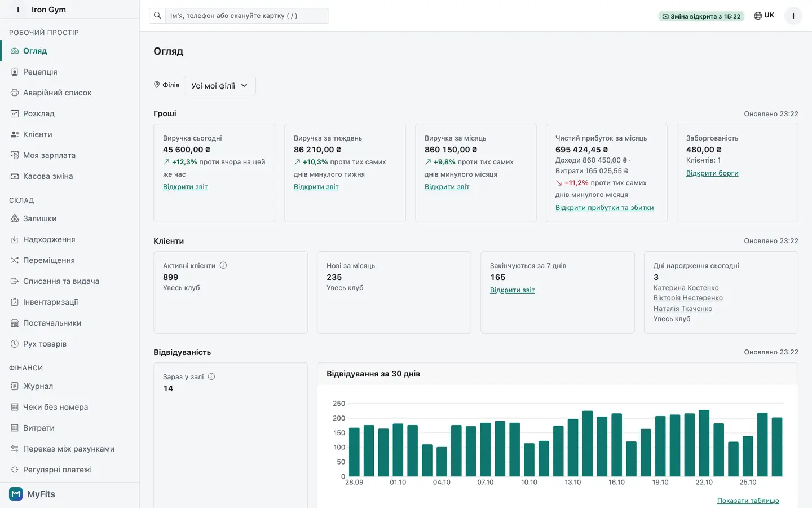Click the search magnifier icon

coord(157,16)
